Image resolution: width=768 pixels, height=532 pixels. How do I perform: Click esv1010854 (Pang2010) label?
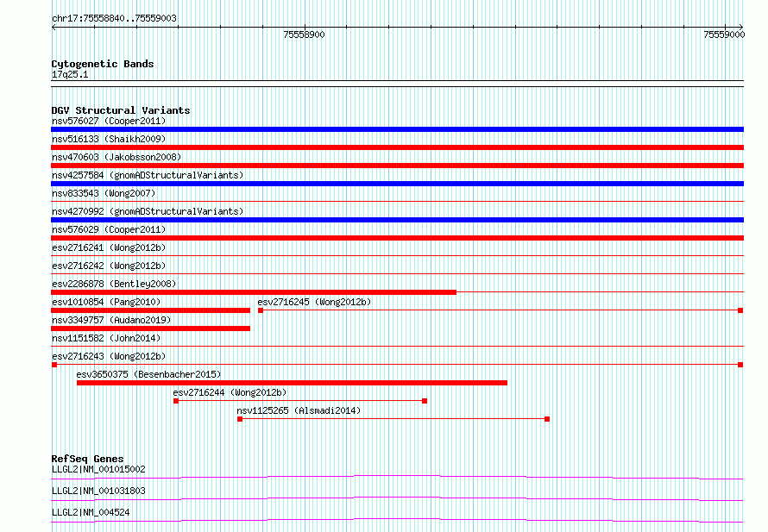(106, 302)
